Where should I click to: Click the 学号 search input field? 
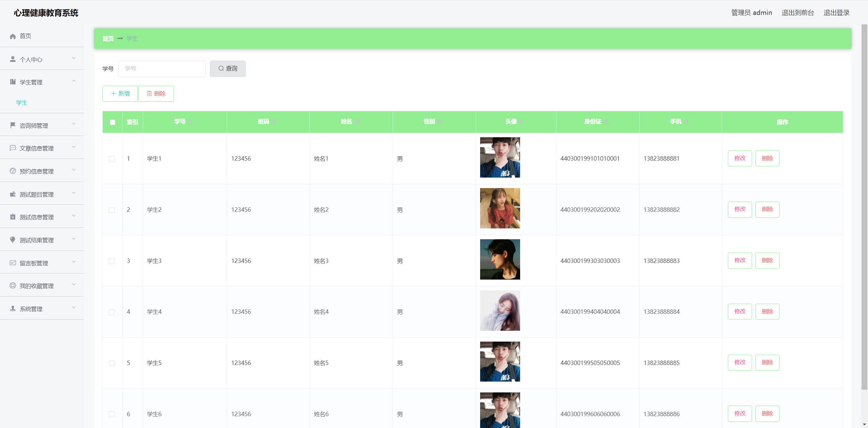point(162,69)
